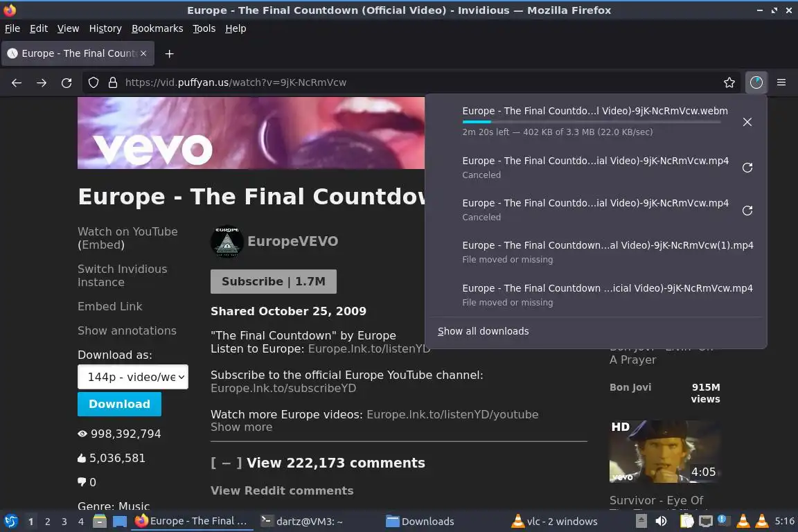
Task: Cancel the in-progress webm download
Action: (747, 122)
